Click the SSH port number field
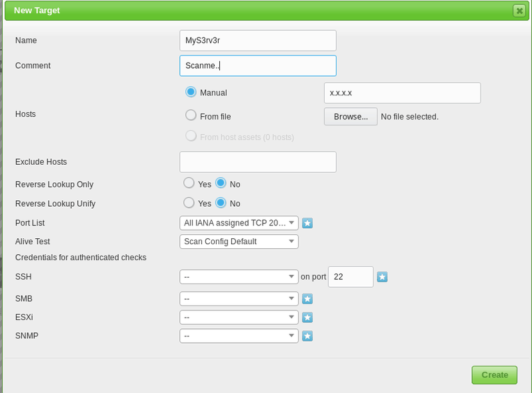This screenshot has width=532, height=393. 350,276
